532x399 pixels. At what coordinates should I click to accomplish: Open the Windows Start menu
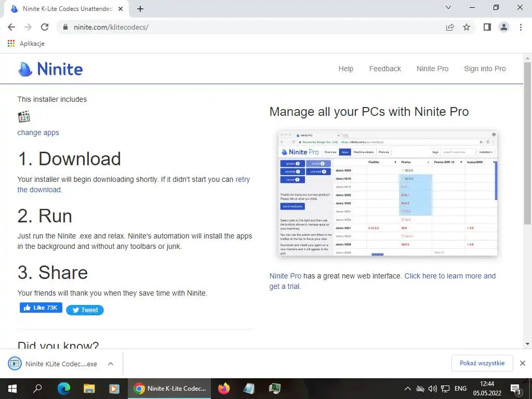(x=12, y=389)
